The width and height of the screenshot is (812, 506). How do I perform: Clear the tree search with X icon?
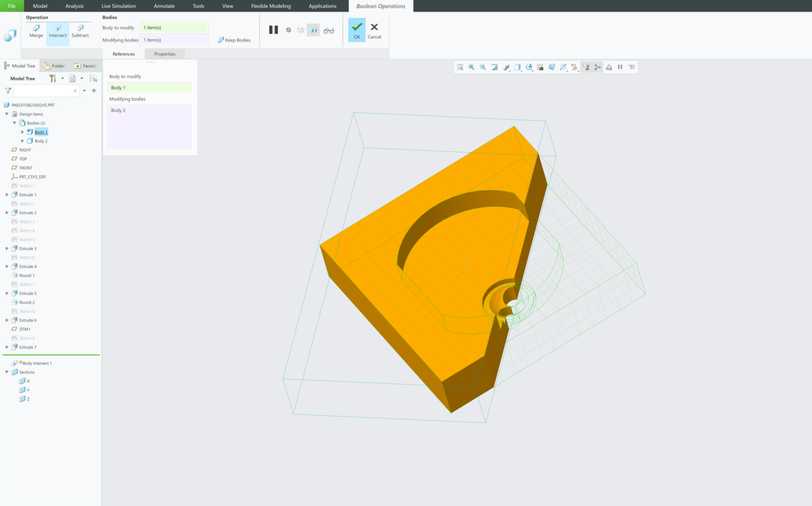tap(75, 90)
